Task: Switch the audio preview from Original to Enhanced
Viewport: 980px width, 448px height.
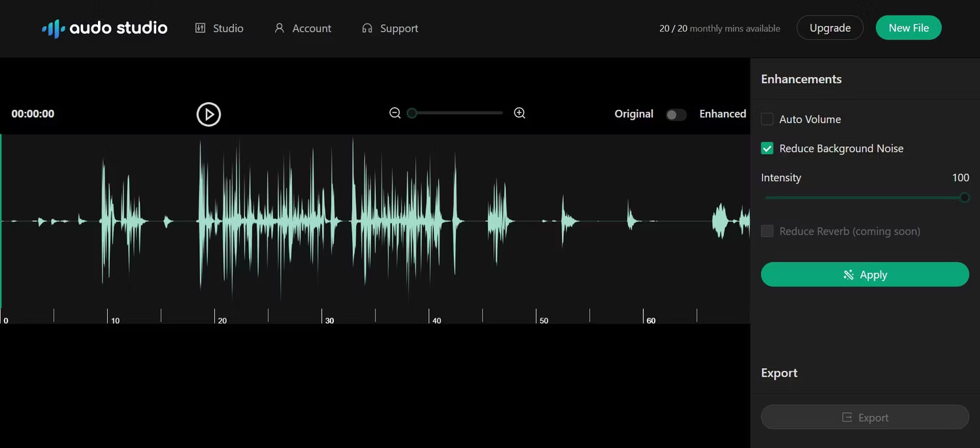Action: [676, 114]
